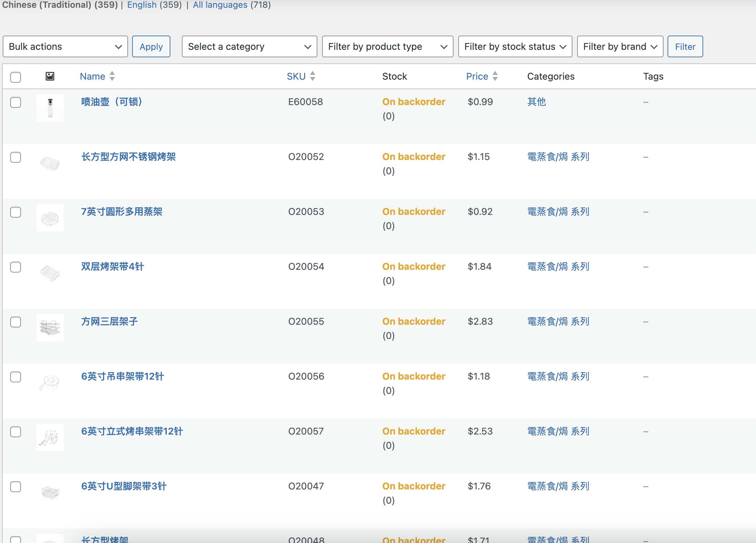Viewport: 756px width, 543px height.
Task: Expand the Select a category dropdown
Action: 249,46
